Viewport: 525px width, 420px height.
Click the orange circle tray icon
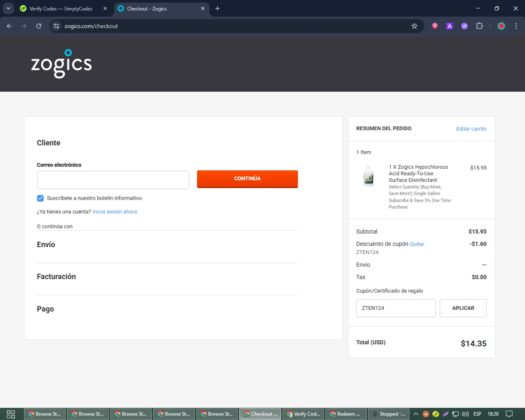(x=426, y=414)
